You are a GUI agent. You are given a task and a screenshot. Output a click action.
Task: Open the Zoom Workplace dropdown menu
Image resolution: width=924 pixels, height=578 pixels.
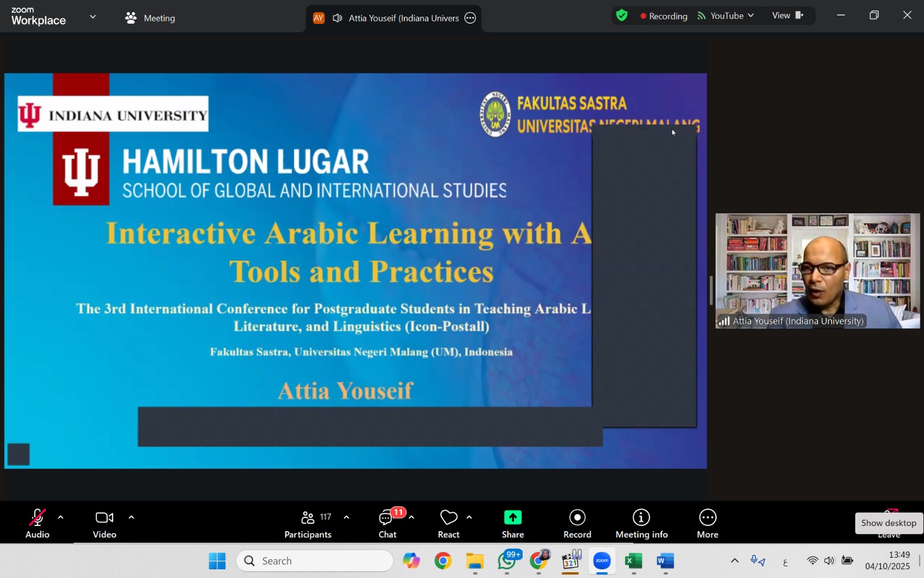pos(92,17)
